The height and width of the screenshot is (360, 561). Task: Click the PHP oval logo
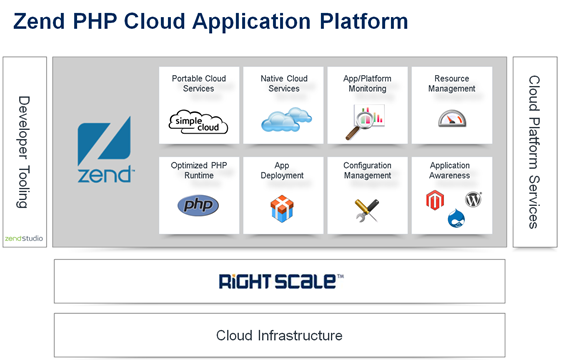[x=198, y=205]
